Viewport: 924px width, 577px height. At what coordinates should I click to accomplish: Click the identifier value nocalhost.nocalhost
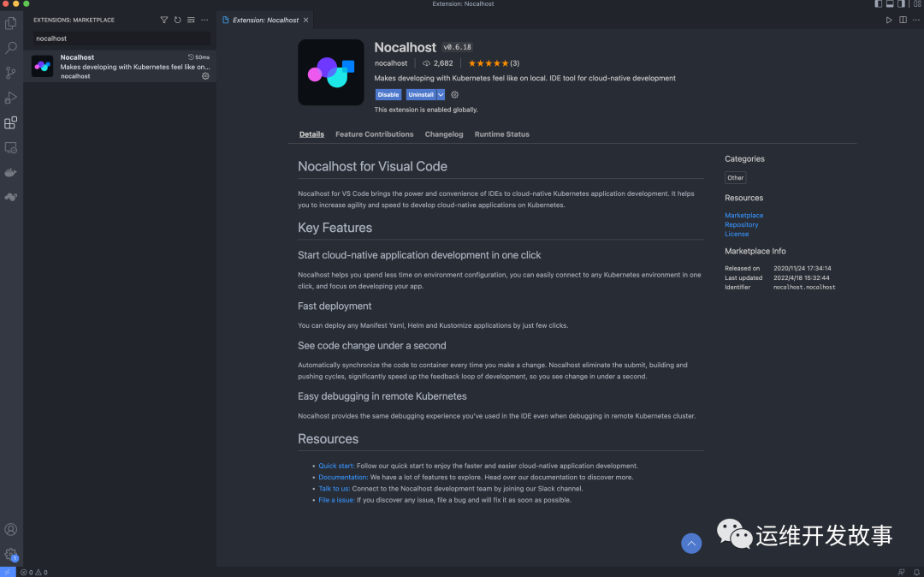pos(804,287)
